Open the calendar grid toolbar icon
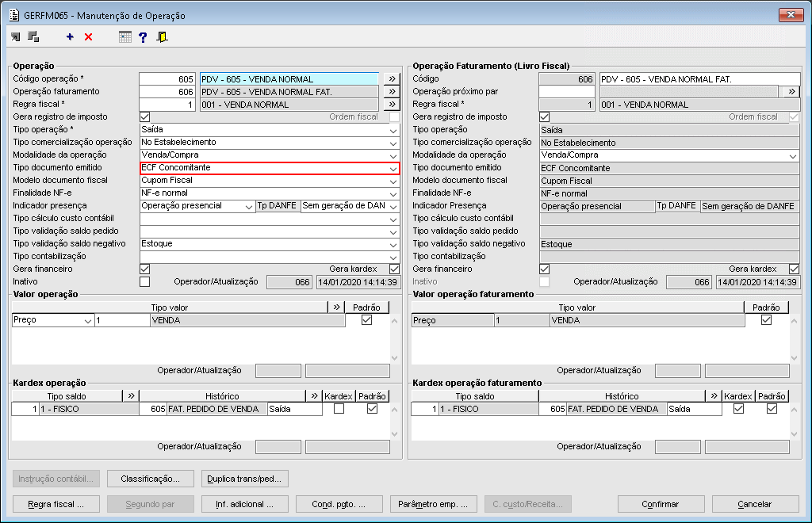 (x=124, y=36)
